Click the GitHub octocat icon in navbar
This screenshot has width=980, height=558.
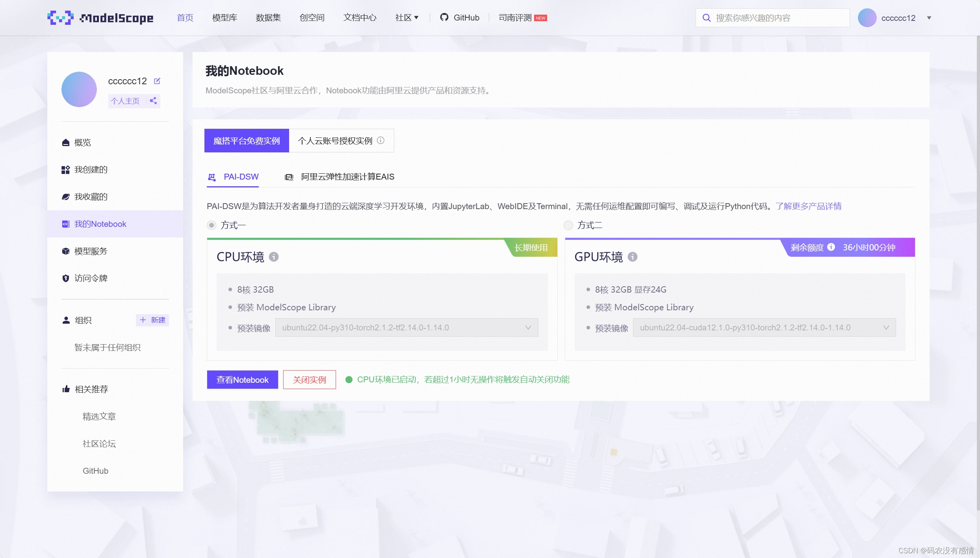point(444,17)
